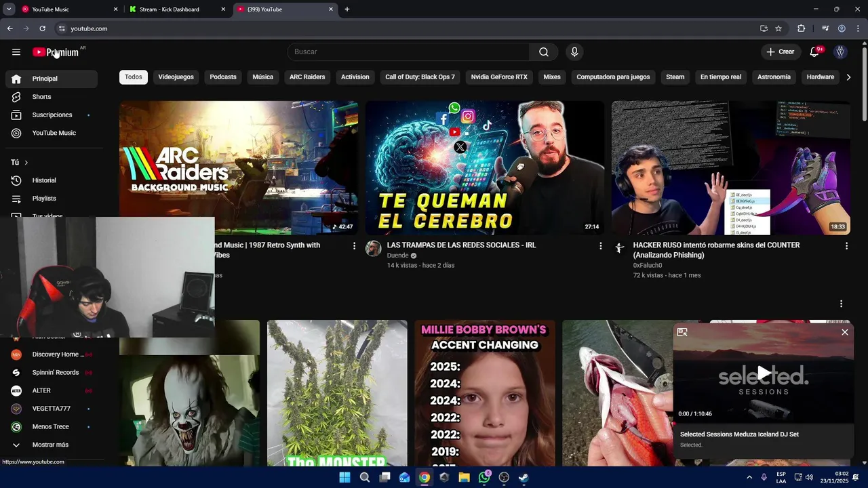Open Spinnin' Records subscription

pyautogui.click(x=52, y=372)
